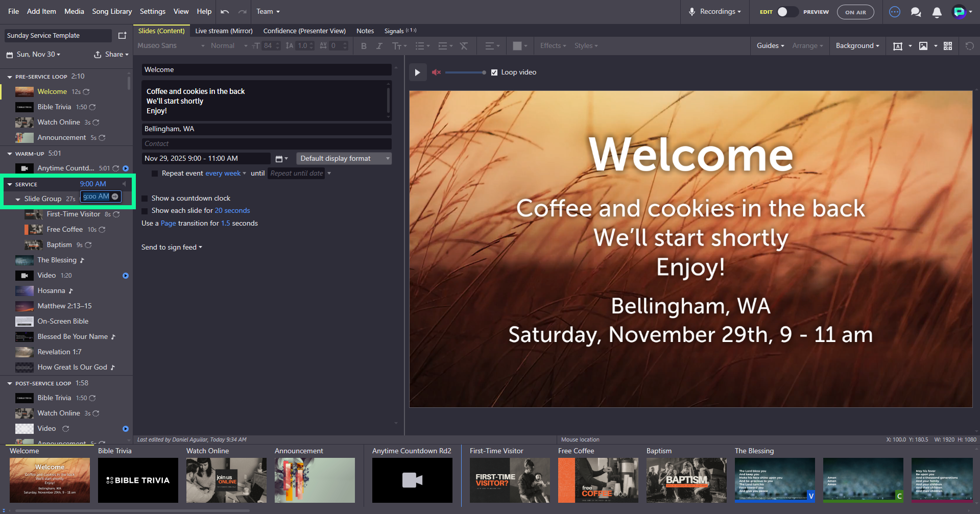Open the Default display format dropdown
Image resolution: width=980 pixels, height=514 pixels.
click(x=344, y=159)
